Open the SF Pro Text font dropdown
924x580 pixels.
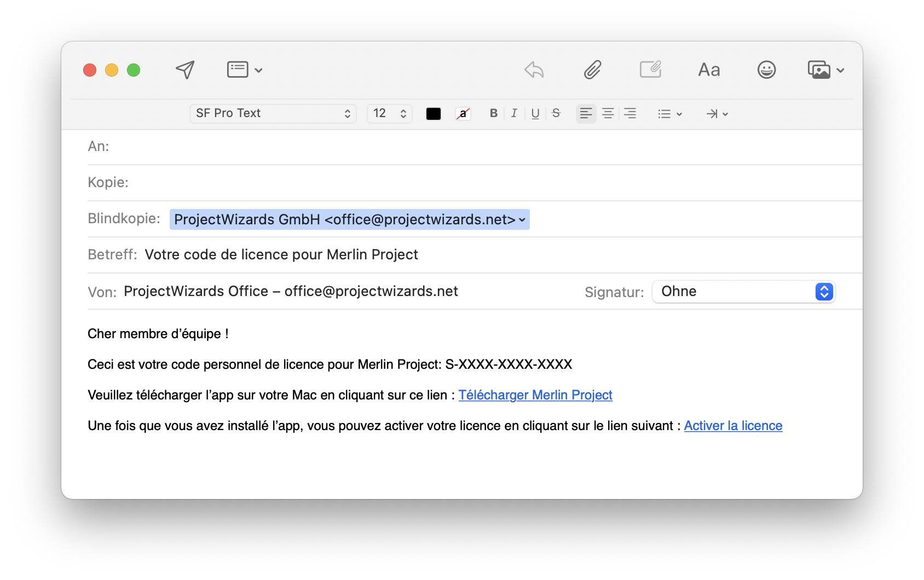[273, 113]
